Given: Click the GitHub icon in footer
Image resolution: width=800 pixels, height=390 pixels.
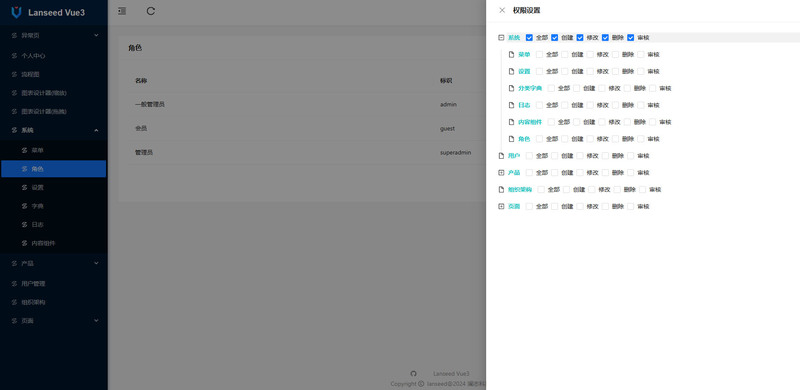Looking at the screenshot, I should [x=413, y=374].
